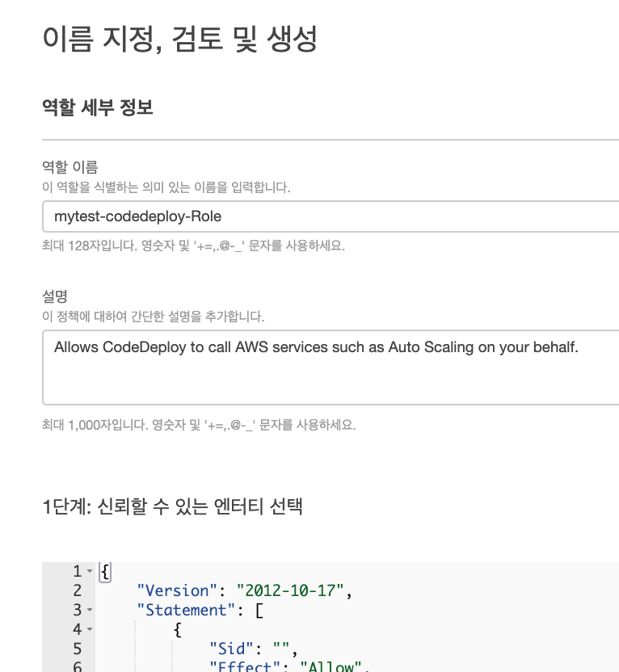This screenshot has height=672, width=619.
Task: Click the '설명' field label
Action: click(54, 296)
